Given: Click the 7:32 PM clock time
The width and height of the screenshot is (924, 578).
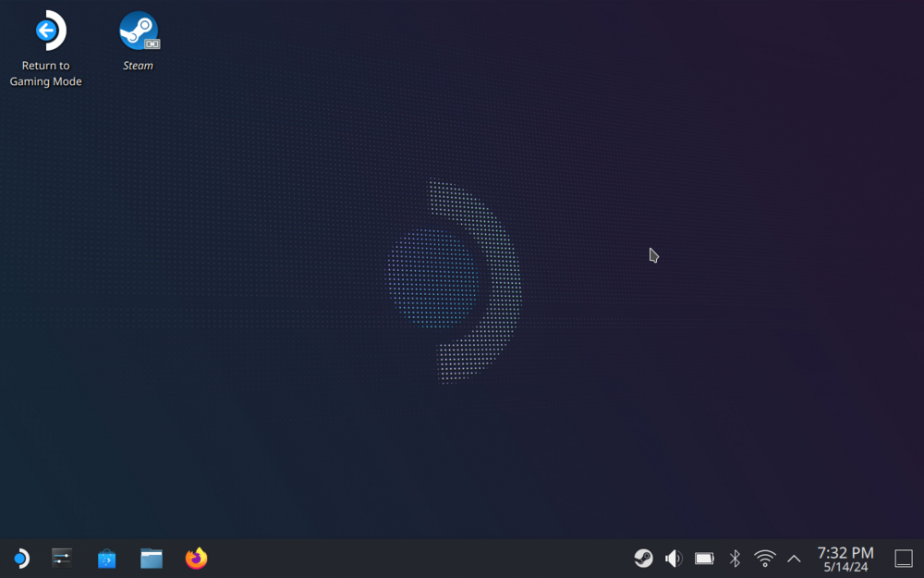Looking at the screenshot, I should [845, 553].
